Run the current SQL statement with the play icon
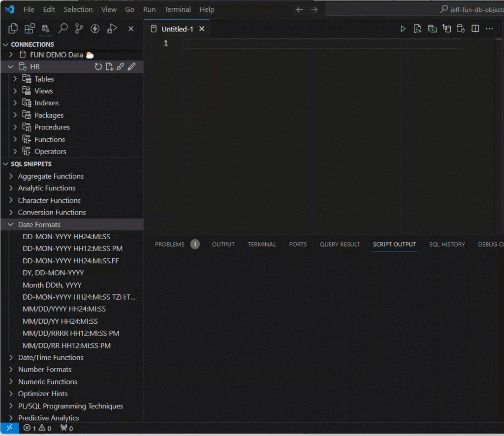Image resolution: width=504 pixels, height=436 pixels. [x=403, y=29]
